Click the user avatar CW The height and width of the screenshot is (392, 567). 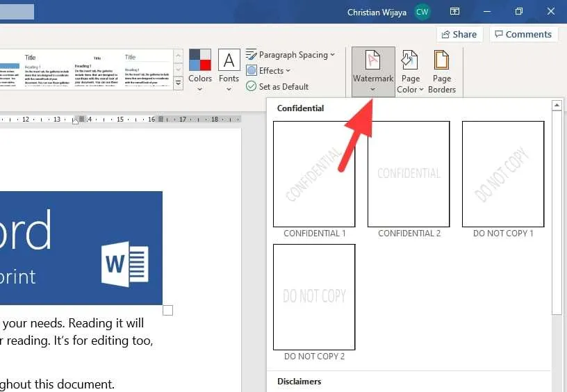pos(422,12)
